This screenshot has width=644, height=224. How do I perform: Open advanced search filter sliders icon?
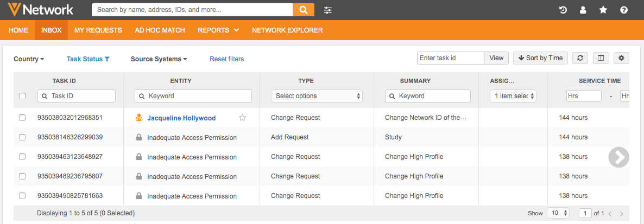328,10
